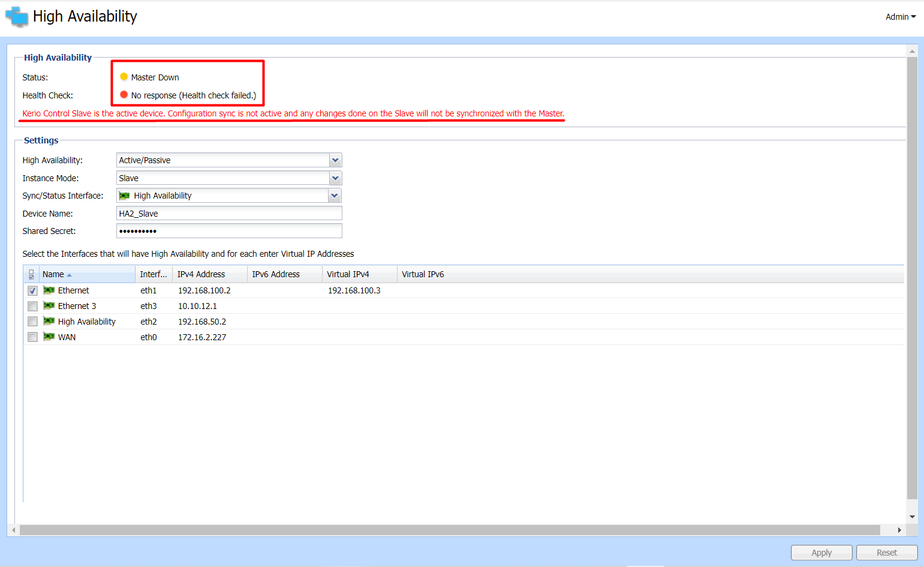Select the IPv4 address 192.168.50.2
The width and height of the screenshot is (924, 567).
coord(202,322)
